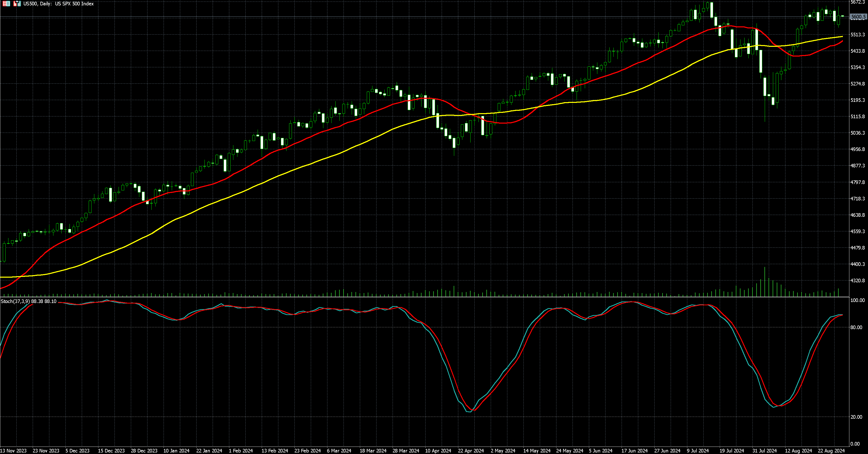Viewport: 868px width, 454px height.
Task: Click the 13 Nov 2023 date label
Action: [13, 451]
